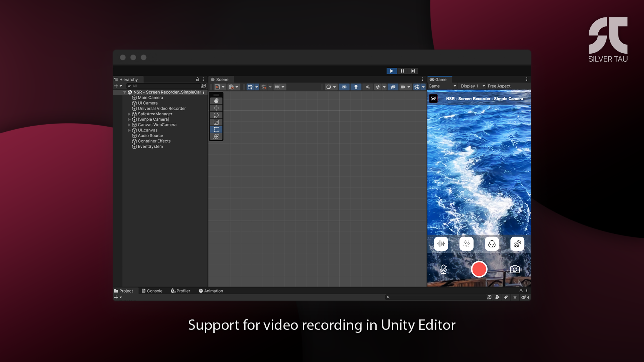Click the Project search by label icon
Viewport: 644px width, 362px height.
[506, 297]
